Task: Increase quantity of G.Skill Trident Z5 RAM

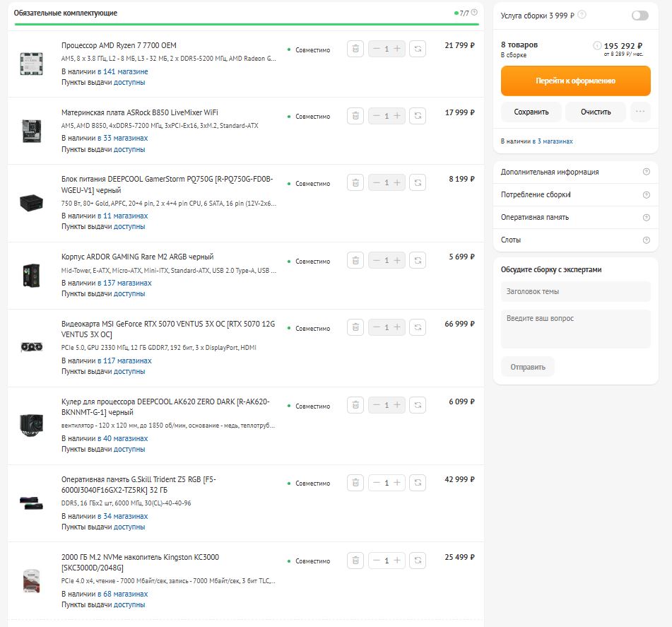Action: 398,484
